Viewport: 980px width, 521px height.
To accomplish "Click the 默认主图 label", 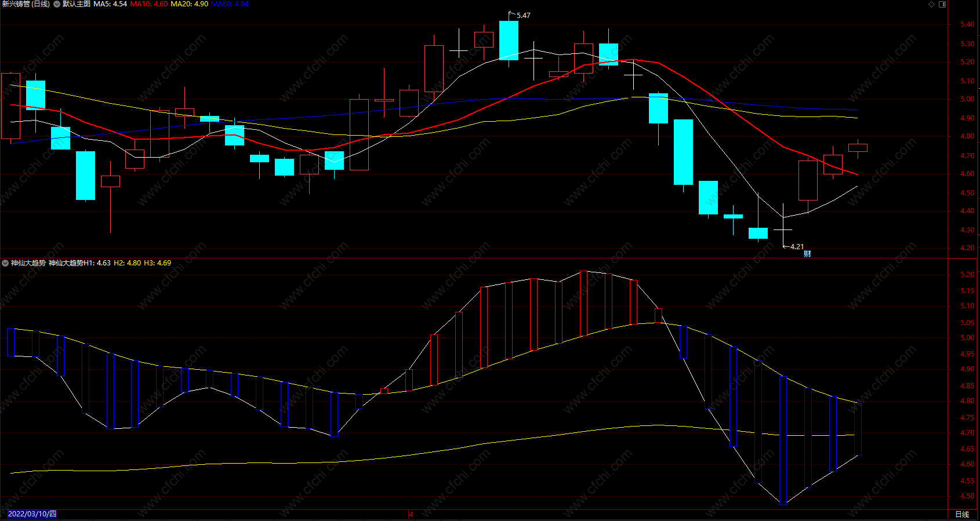I will point(77,4).
